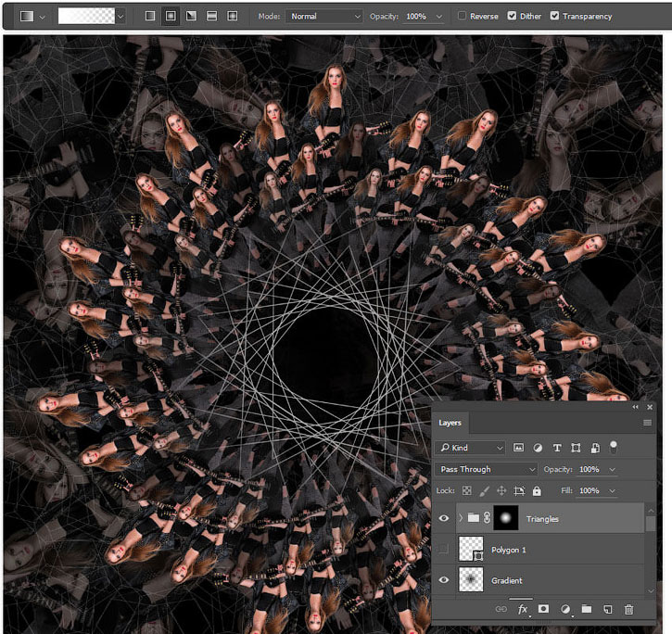Toggle the Dither checkbox

tap(512, 16)
